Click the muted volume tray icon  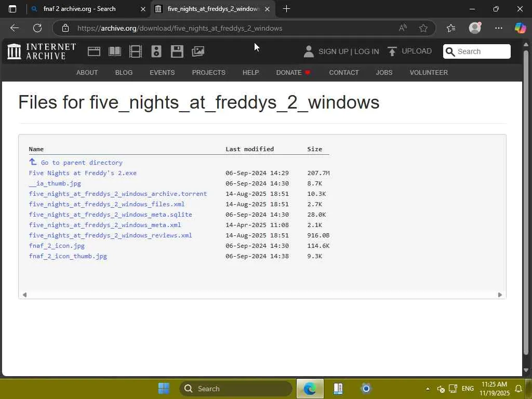point(441,389)
